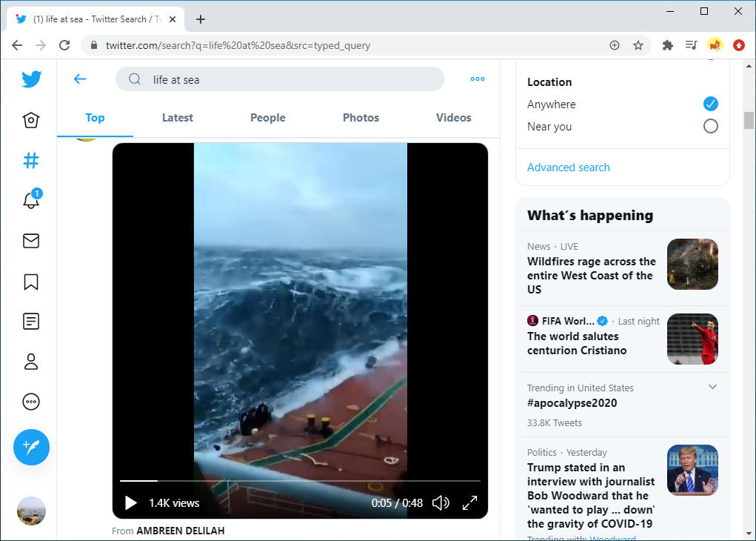Compose a new Tweet with the feather button
The image size is (756, 541).
tap(31, 447)
